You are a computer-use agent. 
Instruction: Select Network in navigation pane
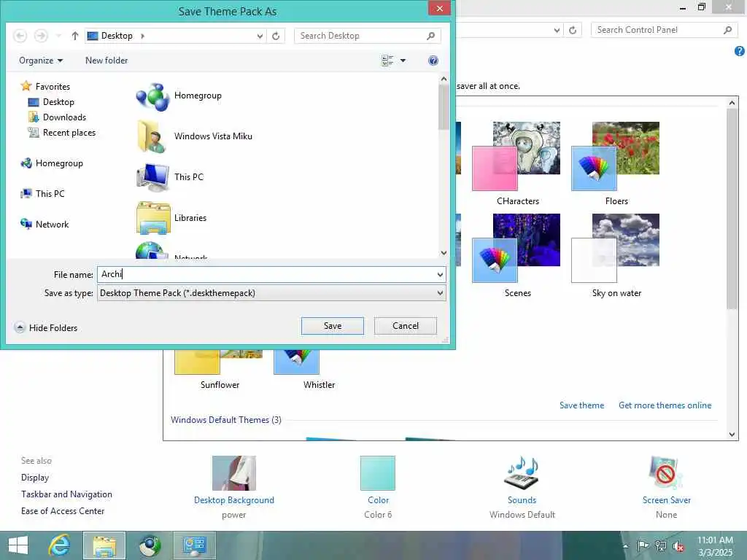point(44,225)
